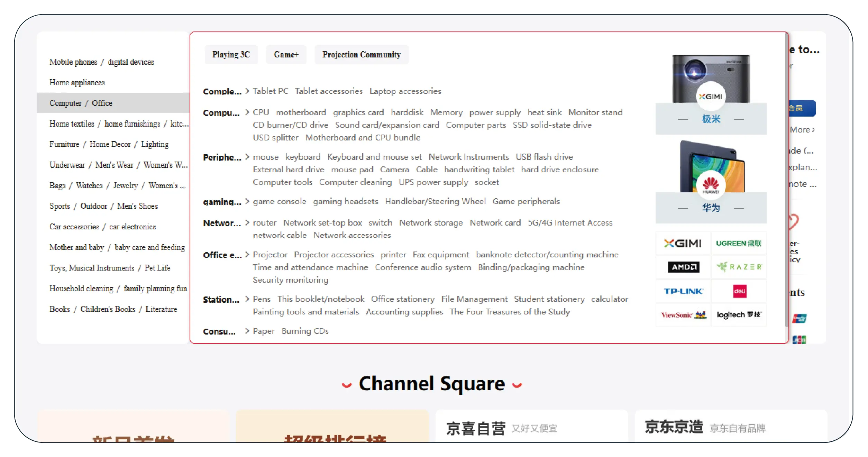Expand the Peripherals category arrow

click(247, 157)
